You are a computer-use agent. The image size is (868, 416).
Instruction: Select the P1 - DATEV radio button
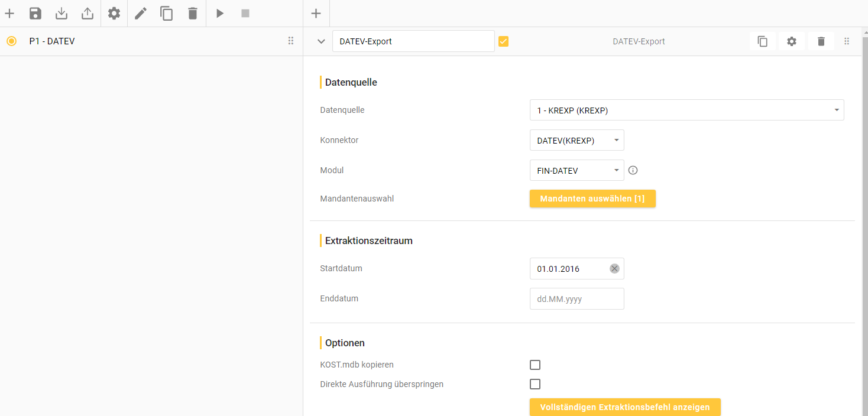11,41
